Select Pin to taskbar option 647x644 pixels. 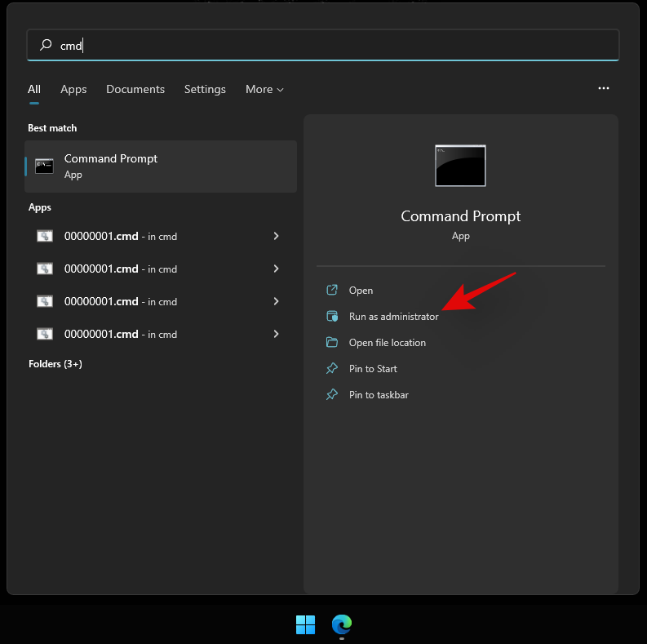(x=379, y=394)
